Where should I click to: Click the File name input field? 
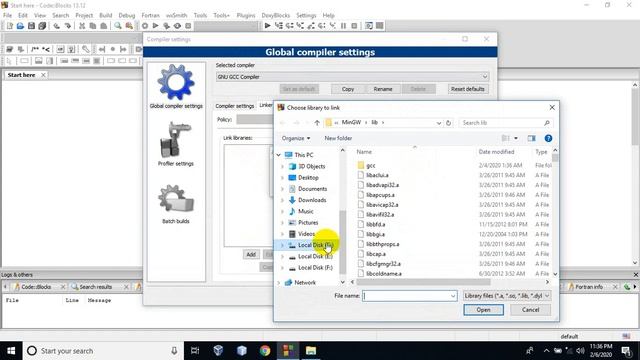point(409,296)
